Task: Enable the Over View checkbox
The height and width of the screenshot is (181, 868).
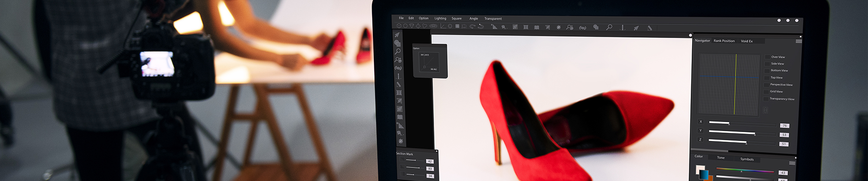Action: click(767, 57)
